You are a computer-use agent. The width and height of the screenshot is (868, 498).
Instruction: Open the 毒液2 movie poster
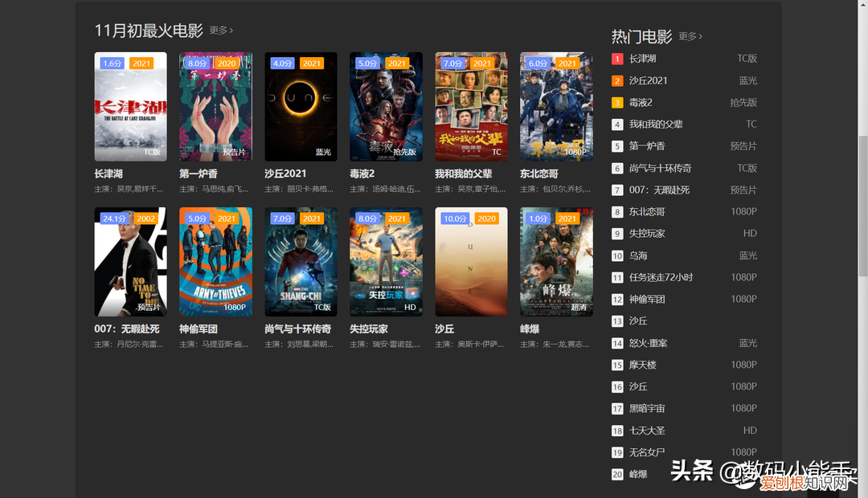386,107
